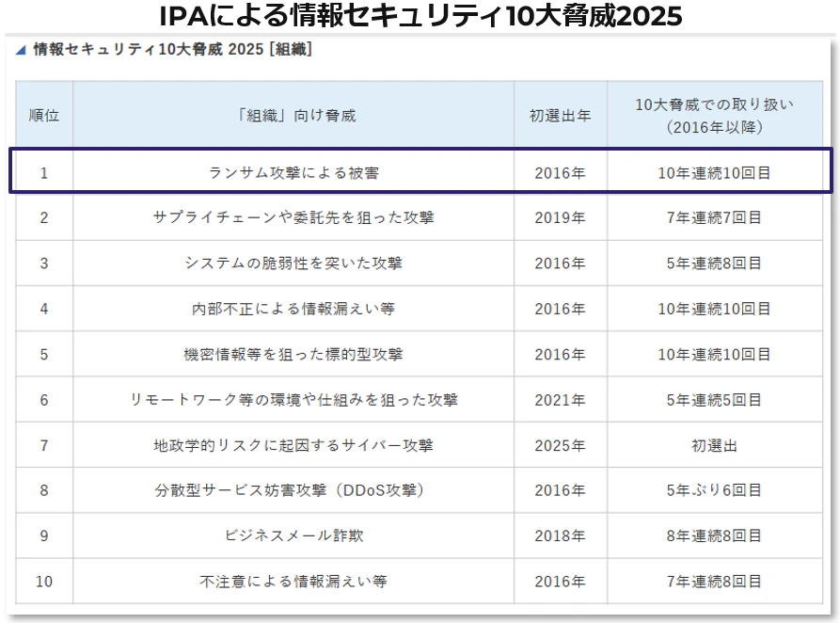Click the threat システムの脆弱性を突いた攻撃

(293, 263)
